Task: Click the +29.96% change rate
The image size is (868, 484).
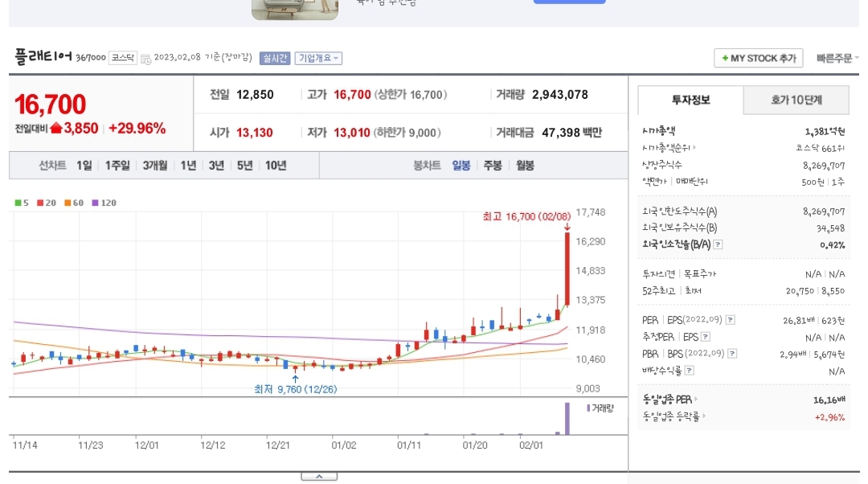Action: [137, 129]
